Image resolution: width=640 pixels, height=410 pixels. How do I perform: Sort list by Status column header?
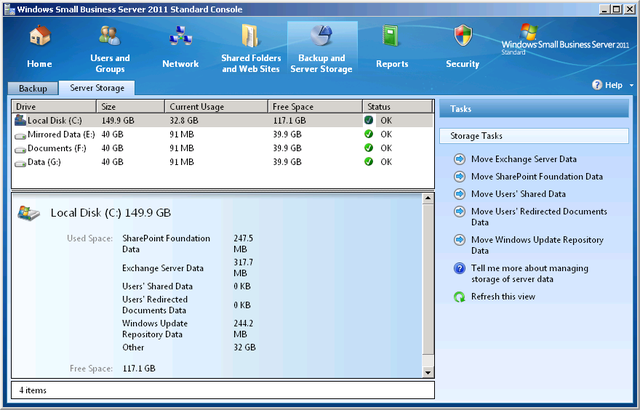[397, 106]
